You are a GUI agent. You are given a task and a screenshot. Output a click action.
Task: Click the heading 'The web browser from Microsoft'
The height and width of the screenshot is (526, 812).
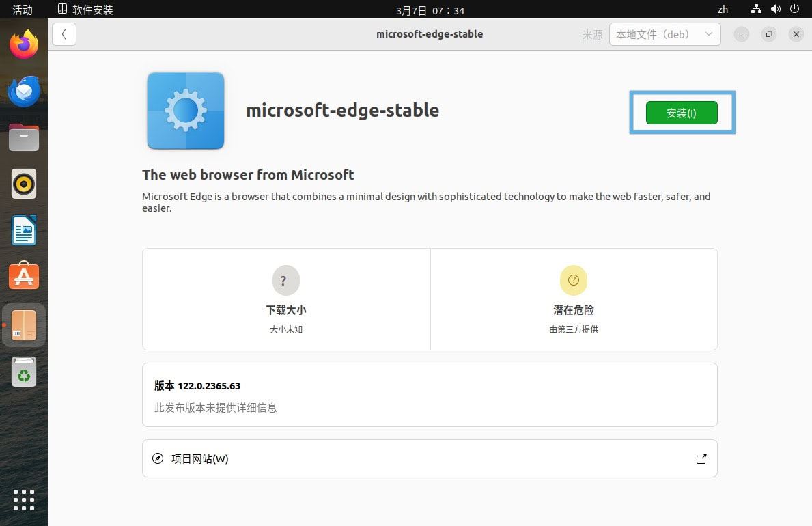[248, 175]
